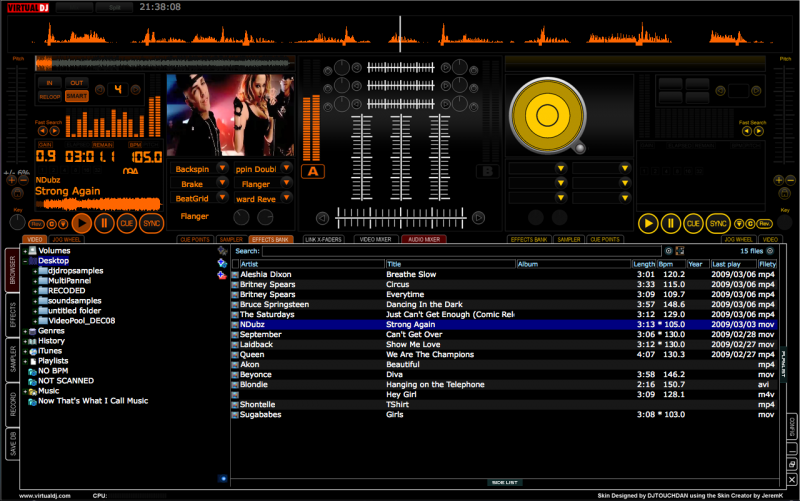The width and height of the screenshot is (800, 501).
Task: Hit the left deck CUE button
Action: pyautogui.click(x=127, y=223)
